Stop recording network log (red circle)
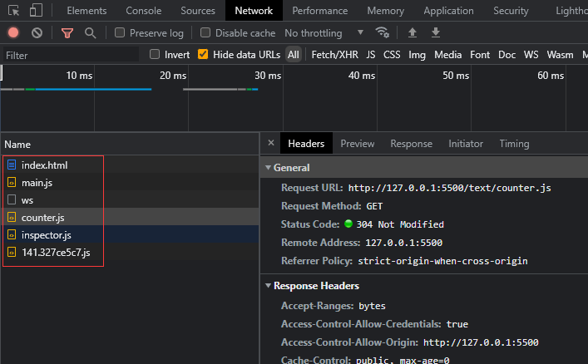Screen dimensions: 588x364 tap(13, 33)
